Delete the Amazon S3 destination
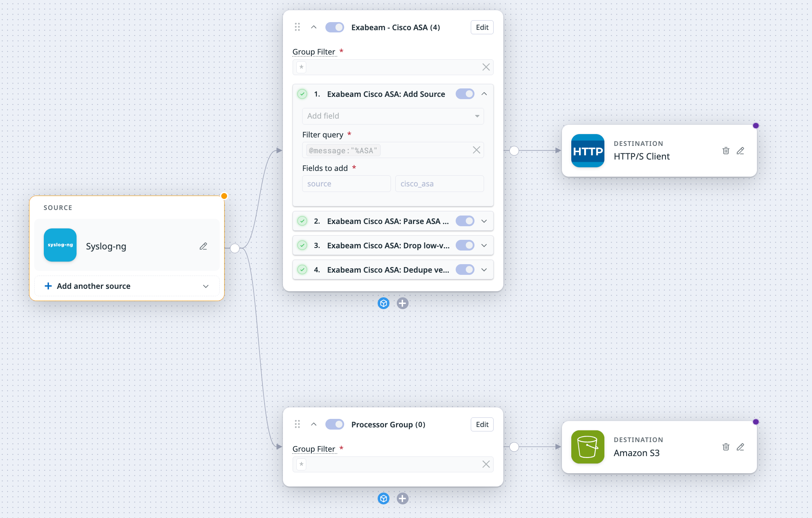The height and width of the screenshot is (518, 812). click(726, 447)
